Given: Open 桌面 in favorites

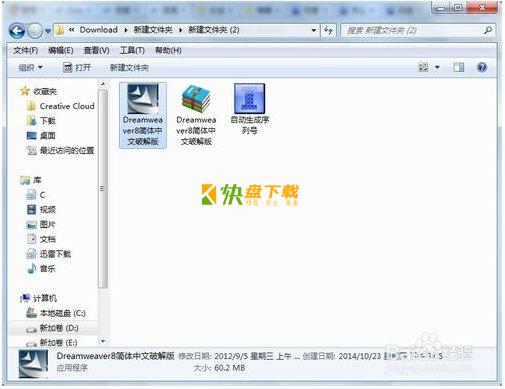Looking at the screenshot, I should point(41,136).
